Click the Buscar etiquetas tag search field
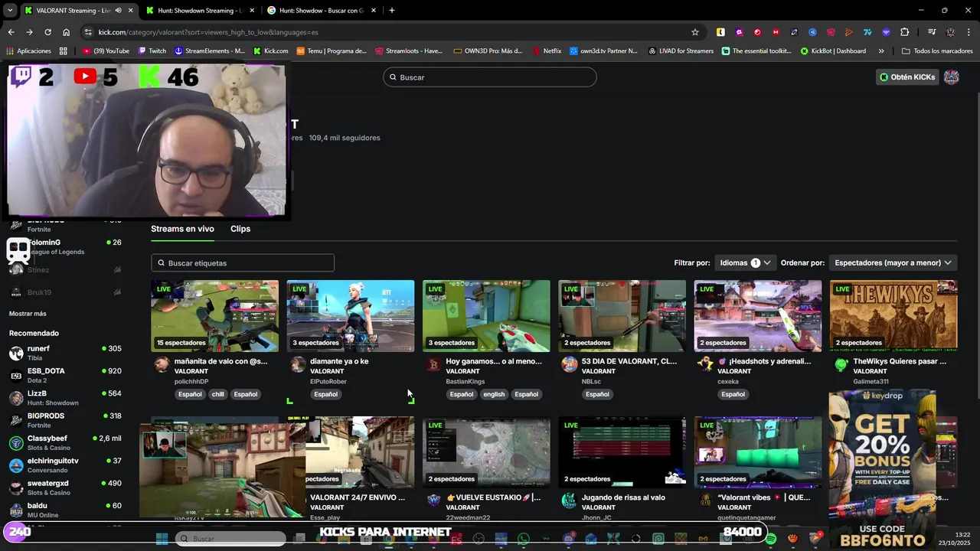Image resolution: width=980 pixels, height=551 pixels. point(243,262)
